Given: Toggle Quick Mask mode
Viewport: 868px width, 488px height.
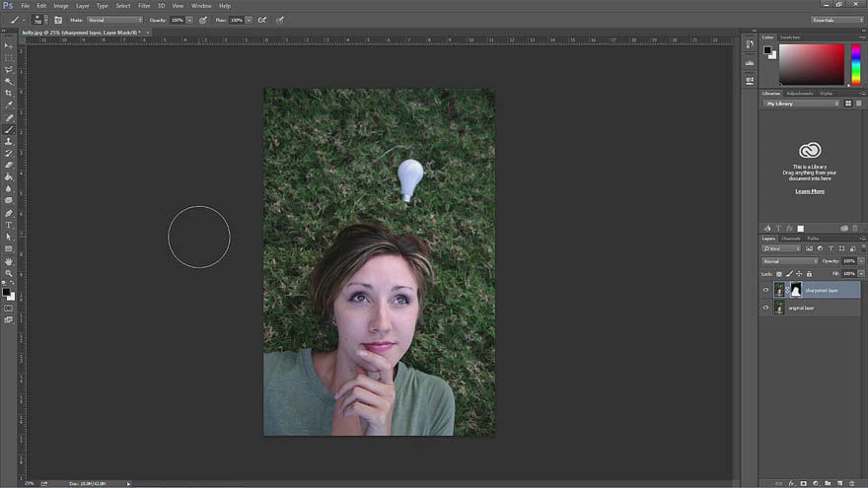Looking at the screenshot, I should [8, 309].
